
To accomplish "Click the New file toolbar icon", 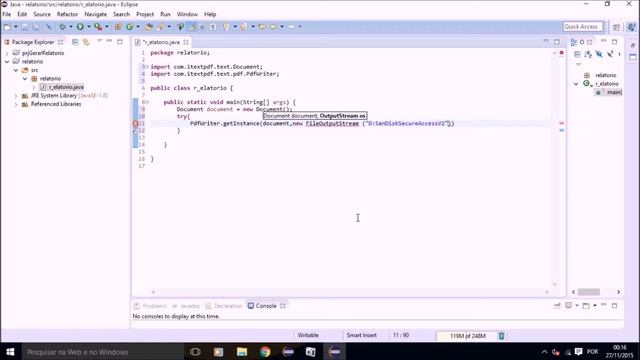I will coord(7,27).
